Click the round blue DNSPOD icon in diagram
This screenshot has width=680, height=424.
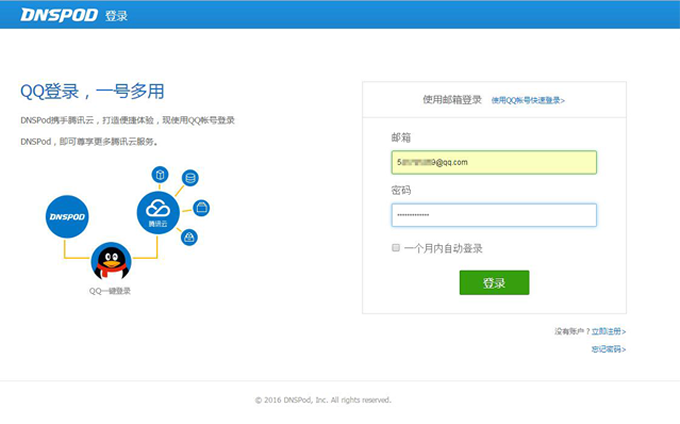click(x=68, y=216)
